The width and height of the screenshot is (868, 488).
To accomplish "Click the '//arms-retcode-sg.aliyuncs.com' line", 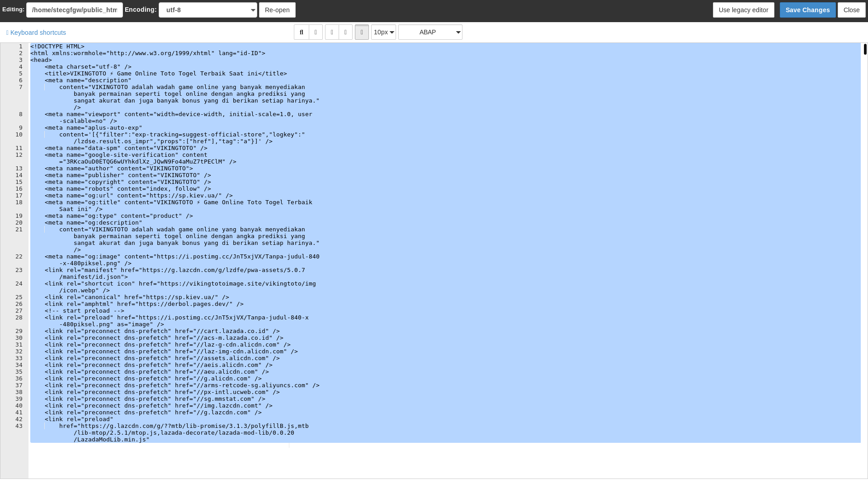I will 182,385.
